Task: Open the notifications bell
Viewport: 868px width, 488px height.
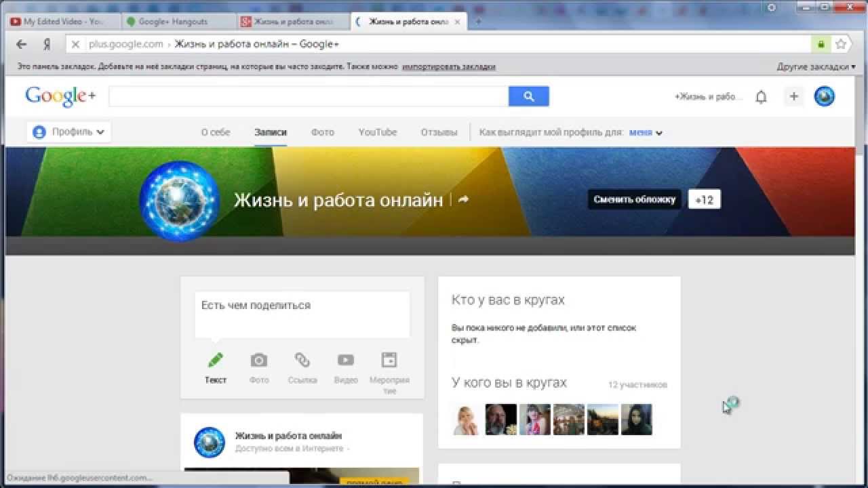Action: coord(761,97)
